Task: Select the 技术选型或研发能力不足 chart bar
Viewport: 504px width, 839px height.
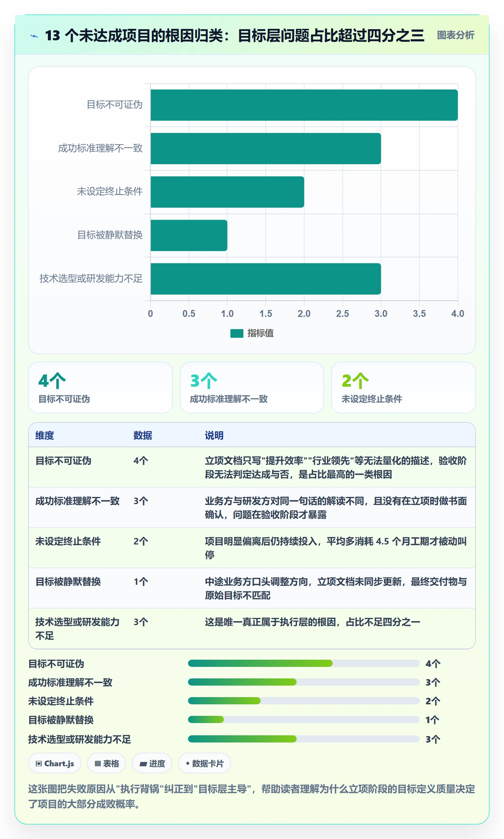Action: tap(266, 279)
